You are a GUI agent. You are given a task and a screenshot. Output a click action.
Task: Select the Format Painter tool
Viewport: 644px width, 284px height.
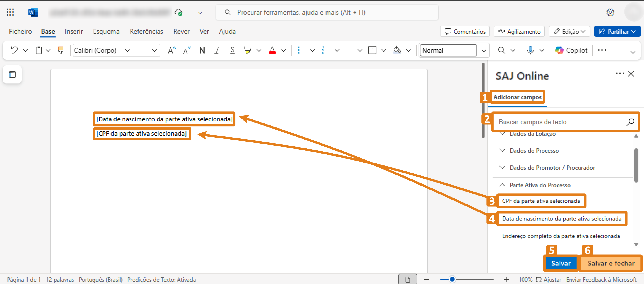(61, 50)
